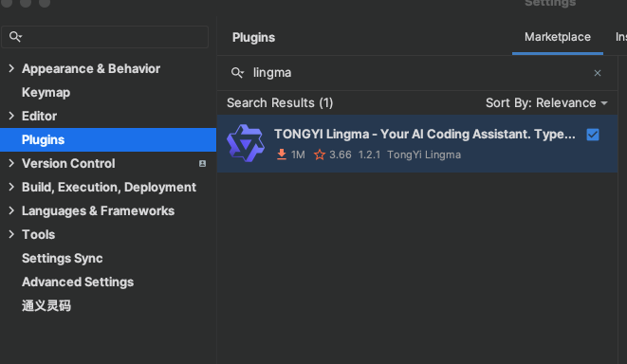The image size is (627, 364).
Task: Click the Version Control project-level badge icon
Action: (x=202, y=163)
